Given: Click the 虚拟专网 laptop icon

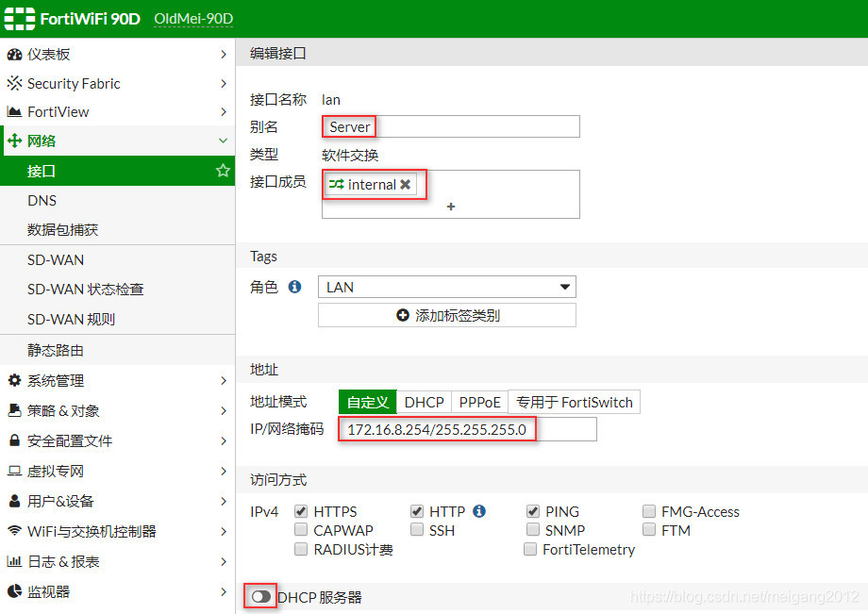Looking at the screenshot, I should [x=14, y=471].
